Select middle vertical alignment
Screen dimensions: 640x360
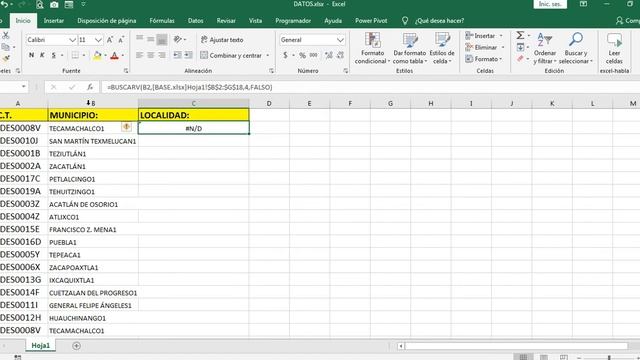[151, 39]
